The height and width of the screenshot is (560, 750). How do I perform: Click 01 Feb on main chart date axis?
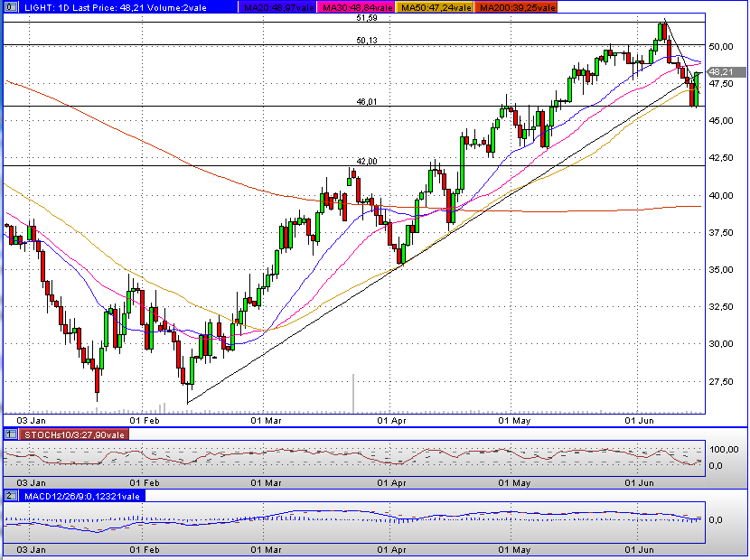pyautogui.click(x=145, y=420)
